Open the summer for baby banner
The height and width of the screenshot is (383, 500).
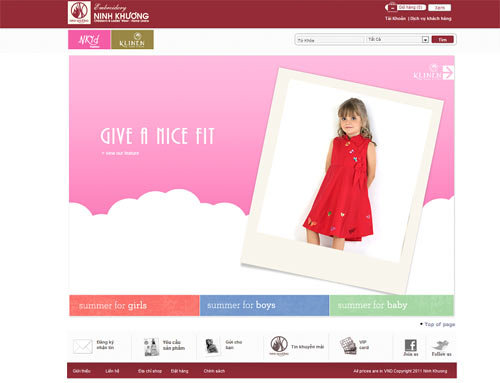[392, 305]
